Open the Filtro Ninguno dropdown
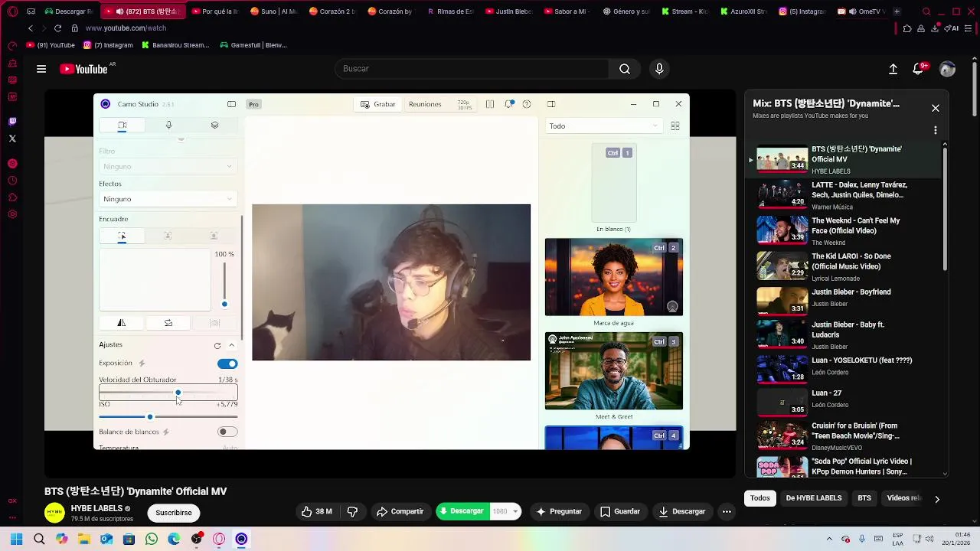The height and width of the screenshot is (551, 980). point(167,166)
